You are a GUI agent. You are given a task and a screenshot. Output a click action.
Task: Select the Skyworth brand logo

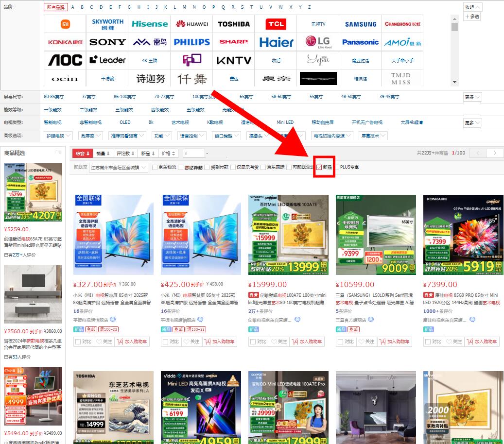[x=107, y=24]
